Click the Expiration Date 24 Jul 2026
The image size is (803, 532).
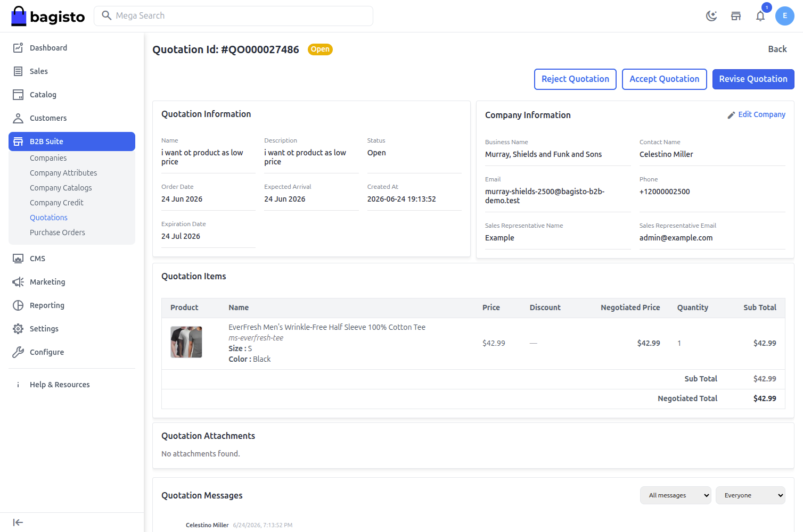click(x=181, y=236)
